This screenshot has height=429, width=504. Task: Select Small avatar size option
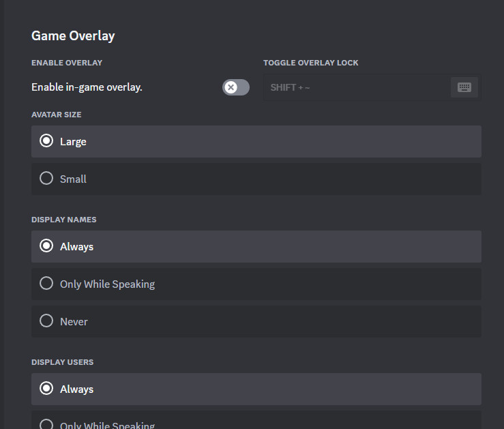pos(256,179)
